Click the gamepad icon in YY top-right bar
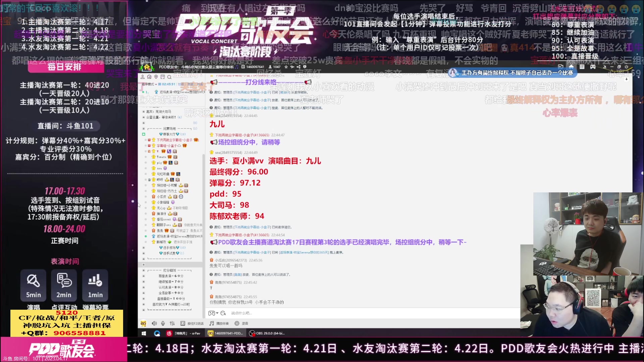 coord(593,67)
